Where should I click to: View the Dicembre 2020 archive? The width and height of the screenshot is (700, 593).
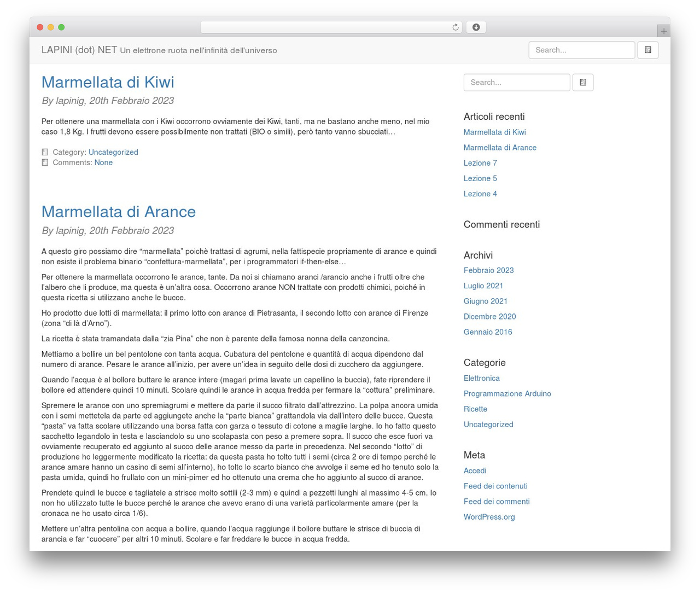coord(490,316)
